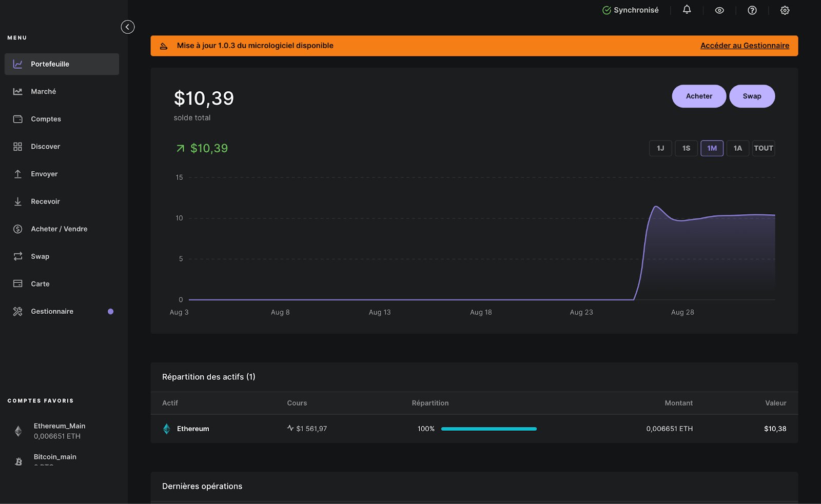
Task: Click the 0,006651 ETH amount cell
Action: (669, 429)
